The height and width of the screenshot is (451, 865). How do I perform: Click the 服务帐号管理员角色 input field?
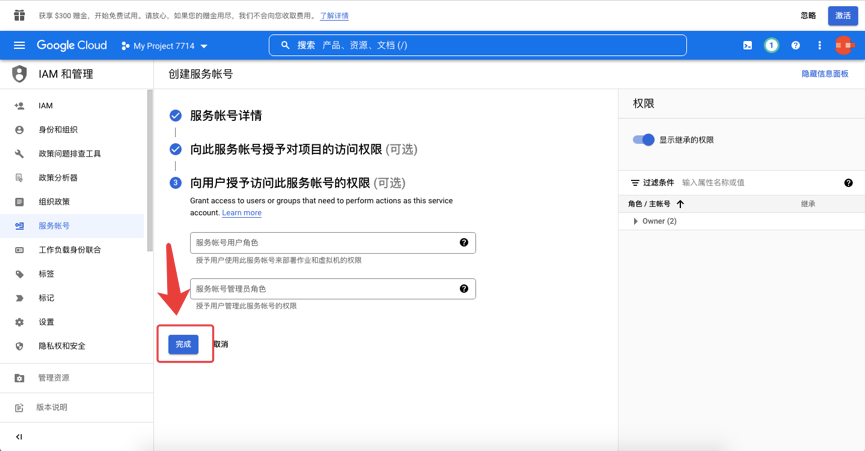pyautogui.click(x=333, y=289)
